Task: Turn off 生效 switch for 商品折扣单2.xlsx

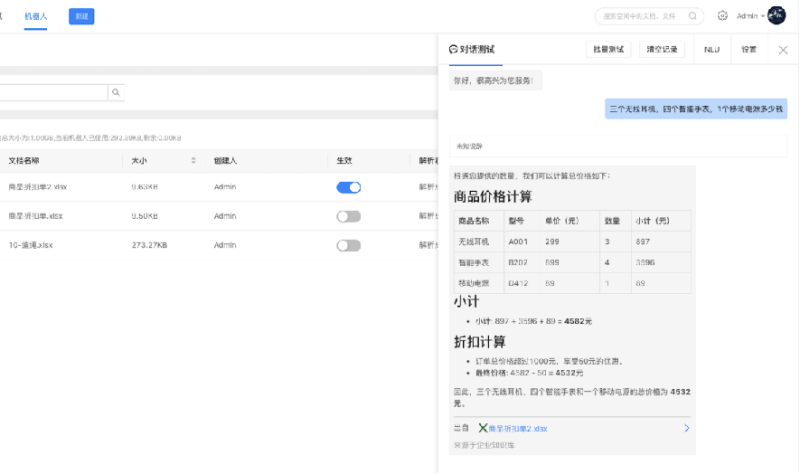Action: (x=348, y=187)
